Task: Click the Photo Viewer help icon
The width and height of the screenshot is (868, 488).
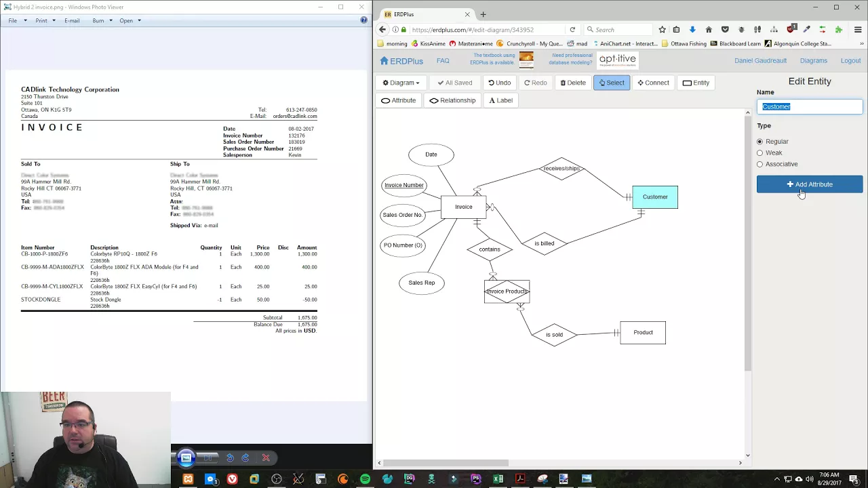Action: pyautogui.click(x=363, y=20)
